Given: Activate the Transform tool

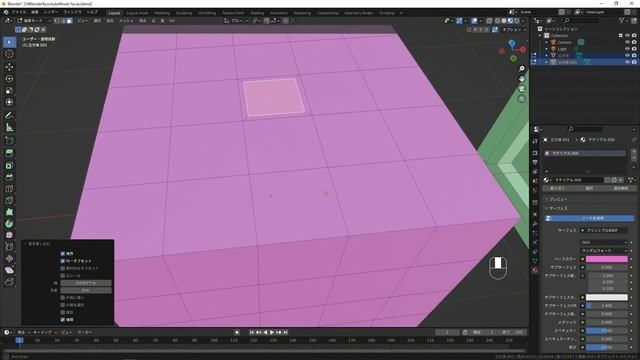Looking at the screenshot, I should [9, 102].
